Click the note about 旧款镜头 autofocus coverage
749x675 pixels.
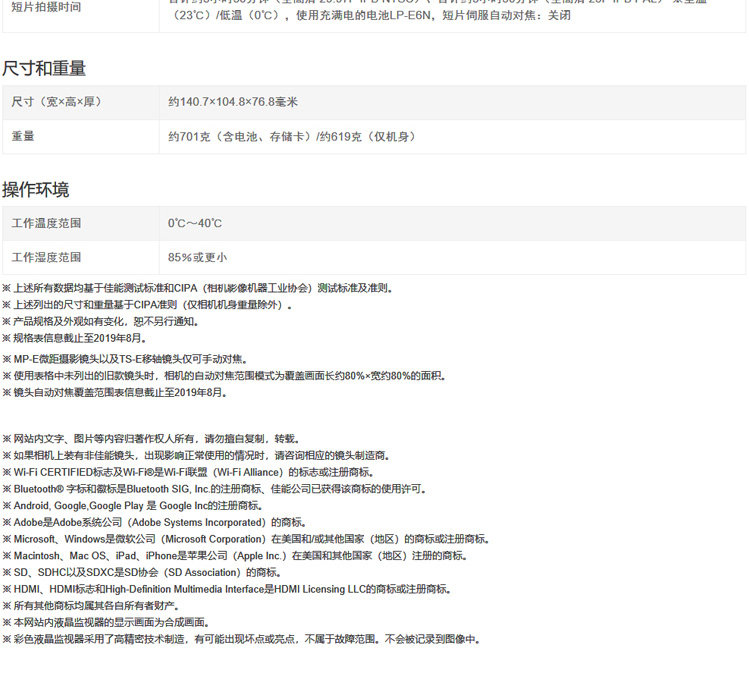[x=225, y=376]
